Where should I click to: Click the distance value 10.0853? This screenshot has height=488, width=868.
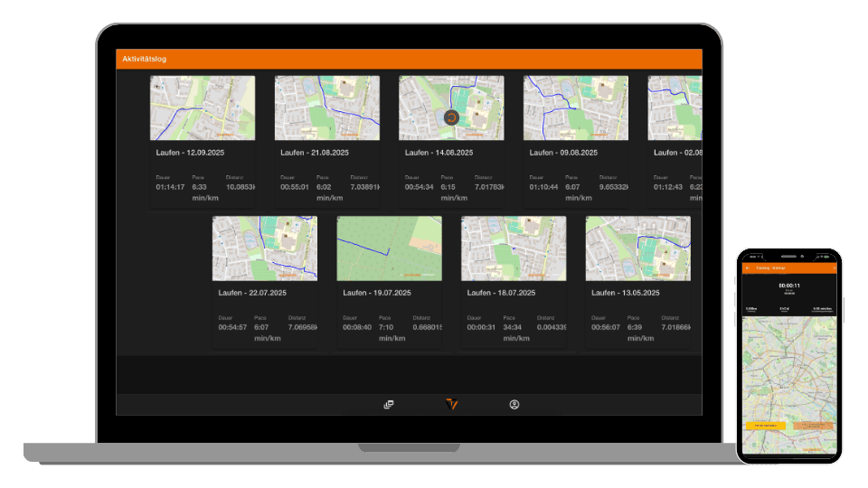241,187
